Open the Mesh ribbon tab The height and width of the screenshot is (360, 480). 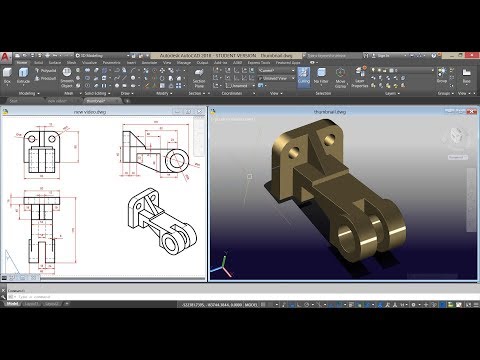click(x=71, y=63)
